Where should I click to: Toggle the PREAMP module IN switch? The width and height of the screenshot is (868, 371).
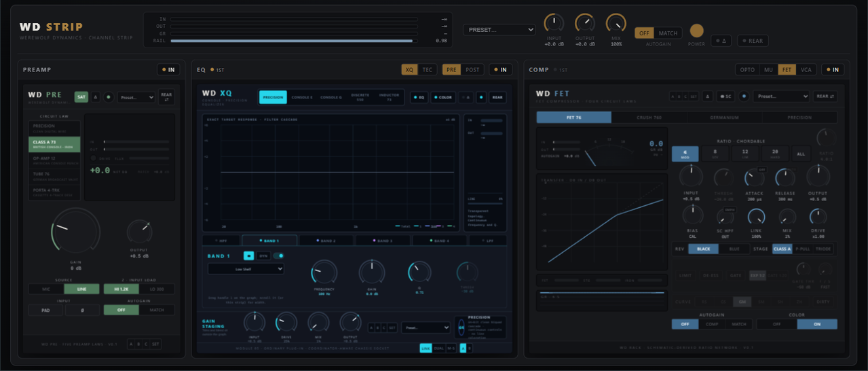pos(168,69)
